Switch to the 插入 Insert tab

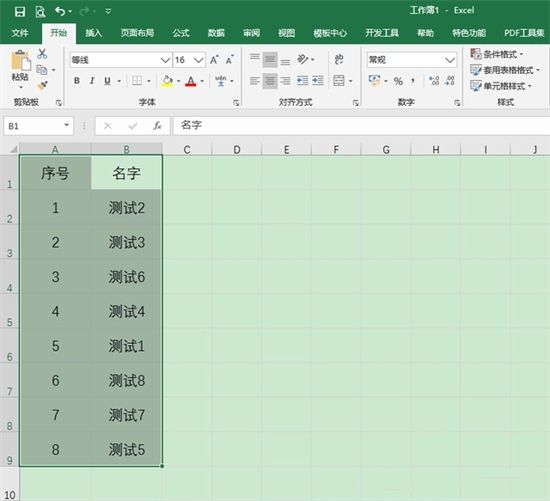coord(94,33)
